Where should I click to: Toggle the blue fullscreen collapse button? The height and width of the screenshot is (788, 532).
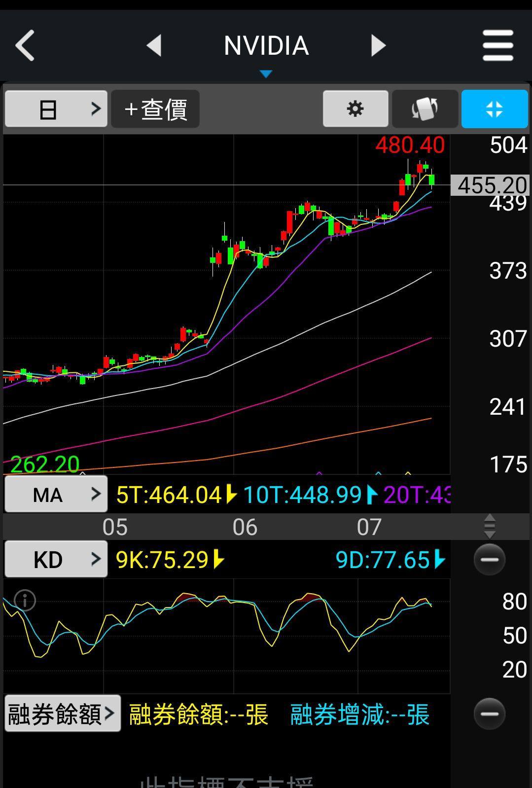click(x=494, y=108)
